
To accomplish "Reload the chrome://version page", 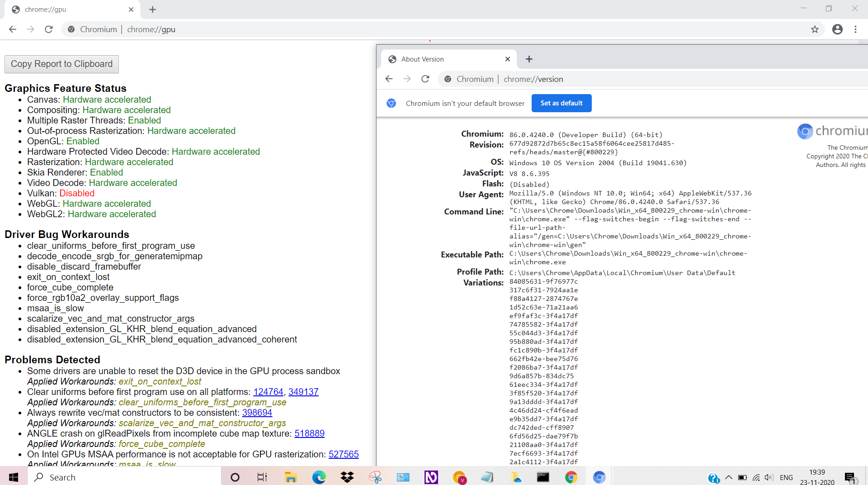I will 425,79.
